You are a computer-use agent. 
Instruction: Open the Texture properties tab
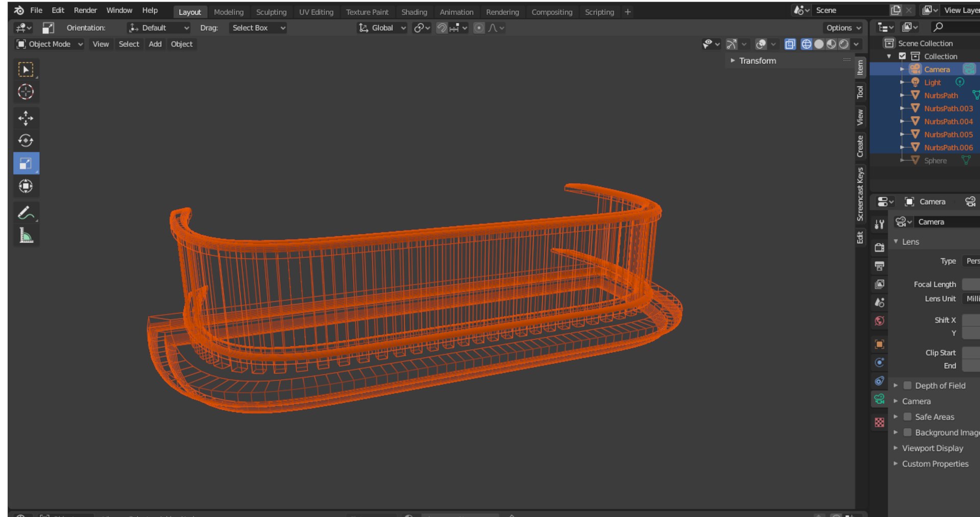tap(879, 423)
